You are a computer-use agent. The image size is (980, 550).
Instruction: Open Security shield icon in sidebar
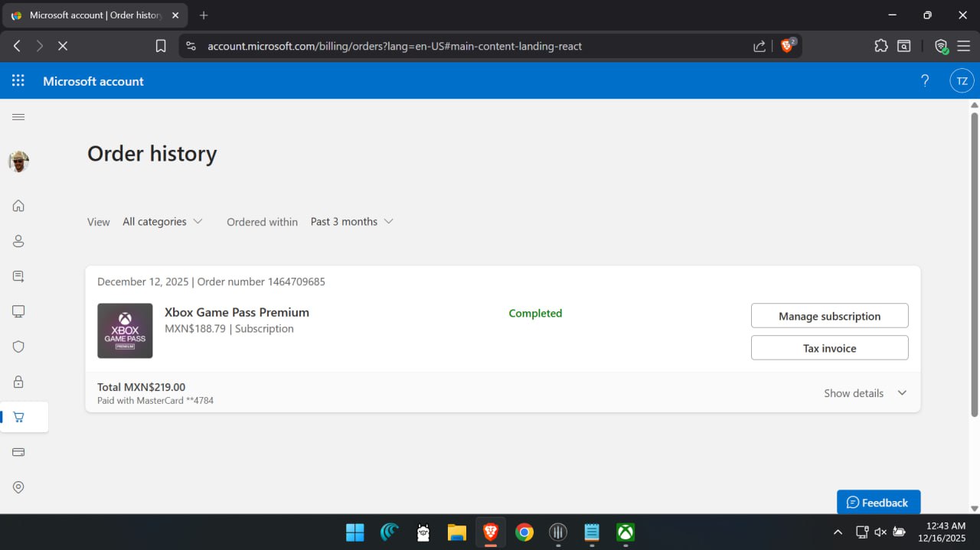pyautogui.click(x=18, y=347)
